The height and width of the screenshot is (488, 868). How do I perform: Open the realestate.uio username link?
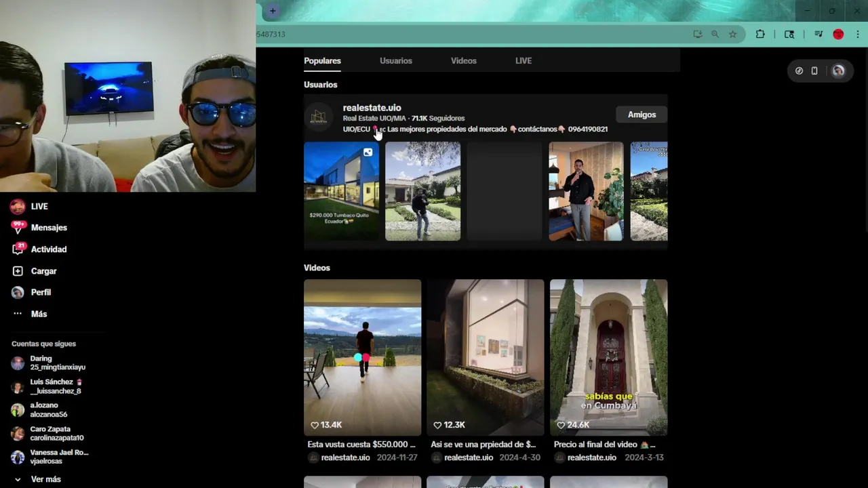[372, 108]
